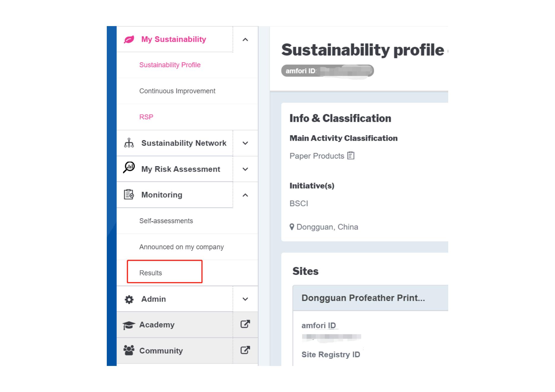Open Academy external link icon
The width and height of the screenshot is (555, 392).
[x=245, y=324]
